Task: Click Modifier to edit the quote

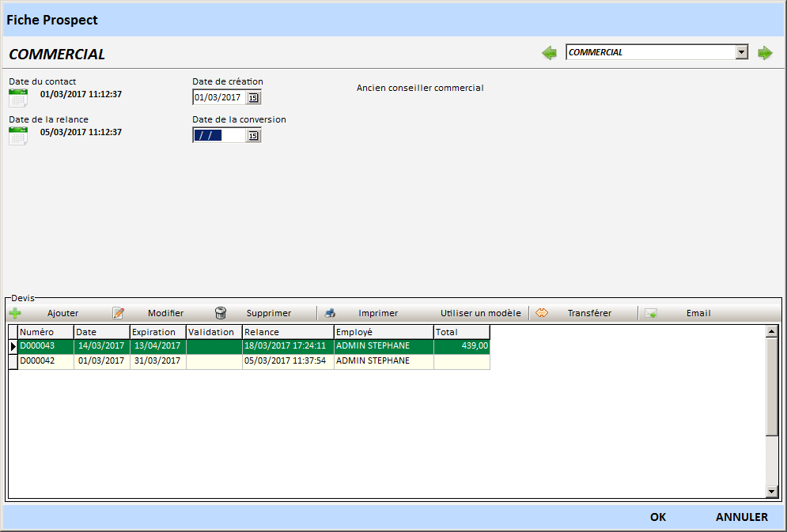Action: coord(149,313)
